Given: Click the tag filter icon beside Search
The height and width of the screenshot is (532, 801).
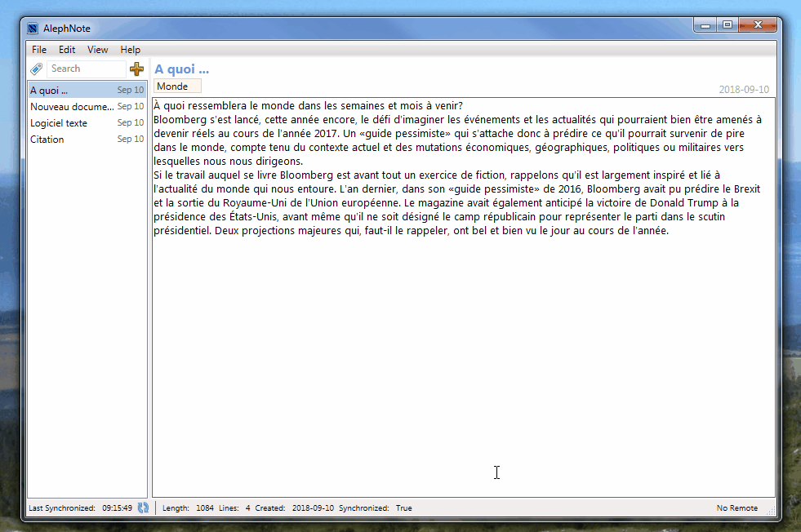Looking at the screenshot, I should (36, 69).
